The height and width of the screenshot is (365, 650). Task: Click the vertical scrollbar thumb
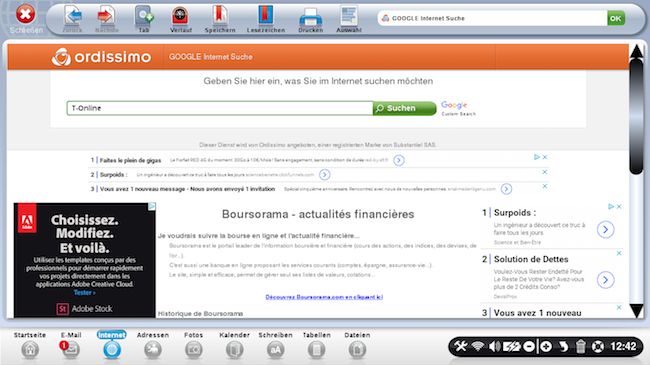tap(636, 117)
